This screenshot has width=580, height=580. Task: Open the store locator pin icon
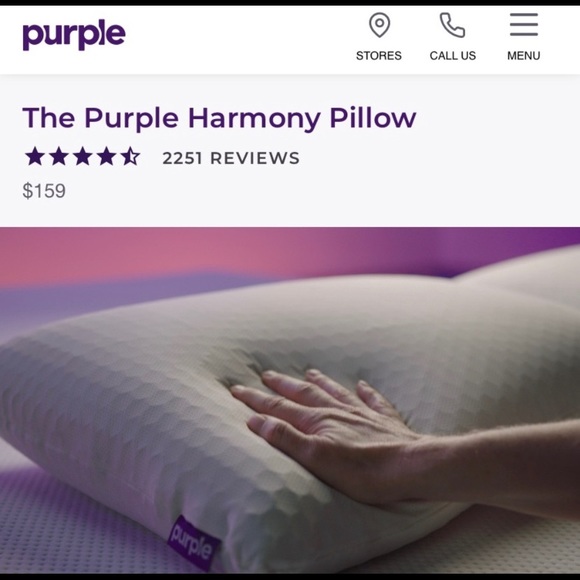pos(380,25)
